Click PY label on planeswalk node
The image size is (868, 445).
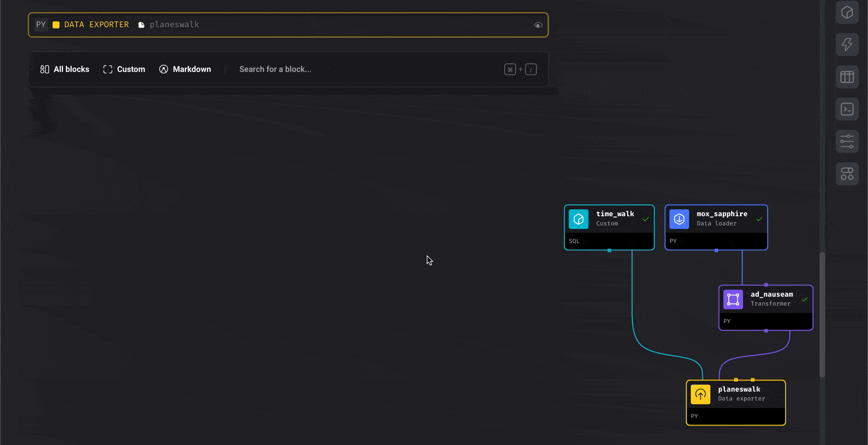694,416
